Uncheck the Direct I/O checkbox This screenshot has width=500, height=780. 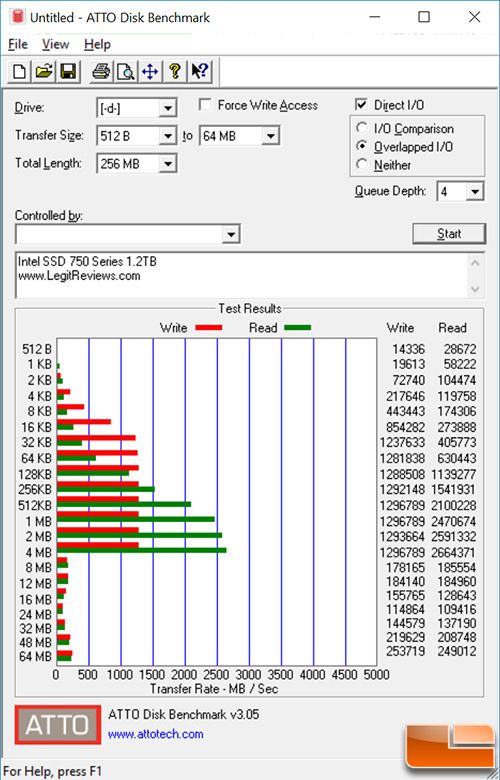(x=361, y=104)
